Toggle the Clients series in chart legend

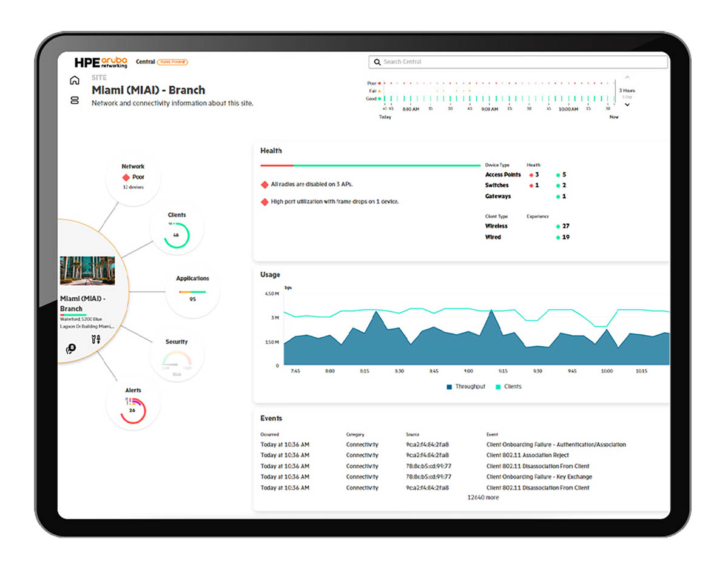point(508,386)
